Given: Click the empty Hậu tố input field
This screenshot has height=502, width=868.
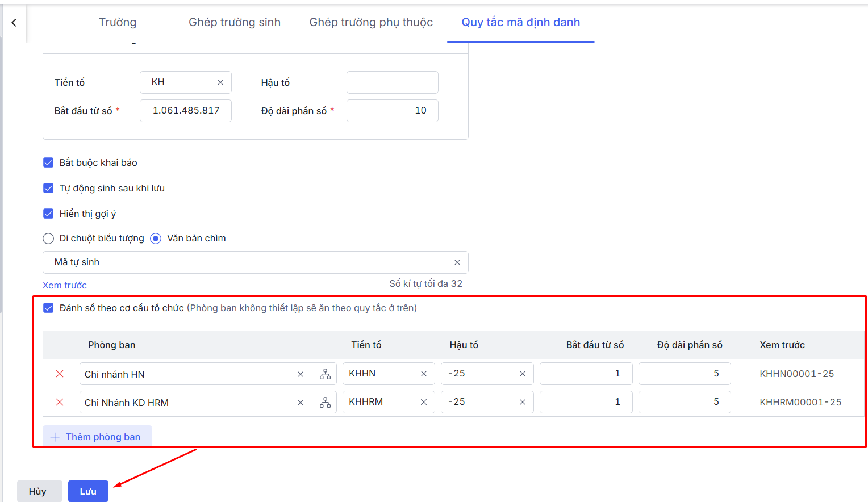Looking at the screenshot, I should coord(392,82).
